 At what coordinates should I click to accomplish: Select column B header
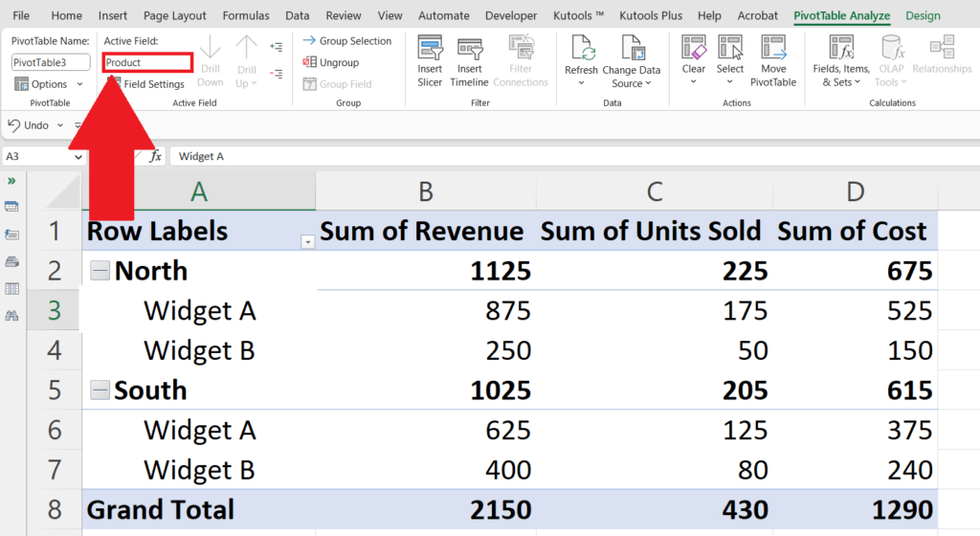(x=426, y=191)
